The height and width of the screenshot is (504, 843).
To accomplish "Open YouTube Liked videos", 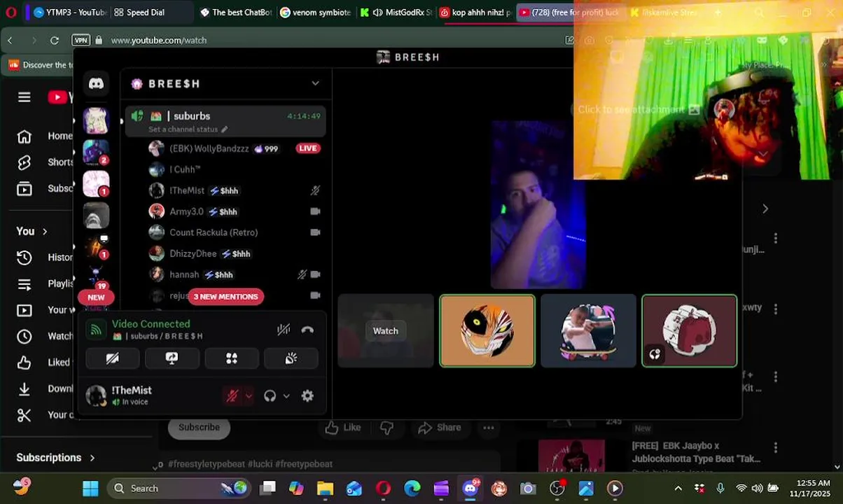I will [x=46, y=363].
